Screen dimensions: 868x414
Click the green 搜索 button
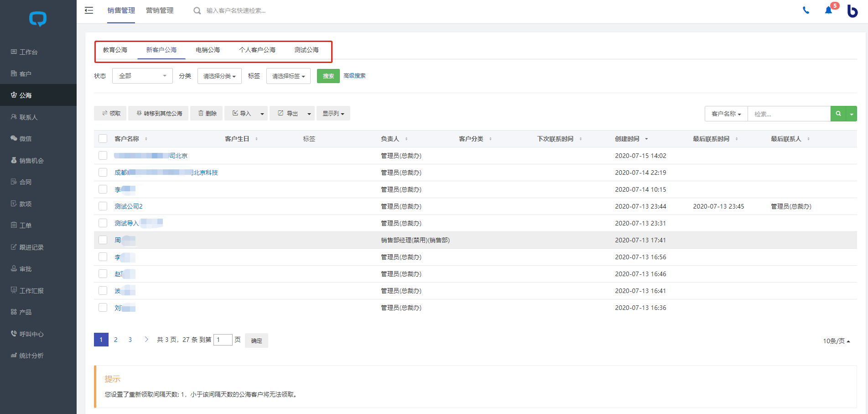[x=328, y=76]
